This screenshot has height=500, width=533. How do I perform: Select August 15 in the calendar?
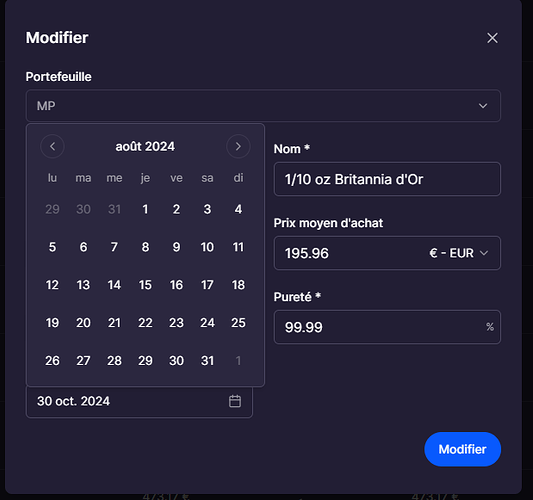click(x=145, y=285)
